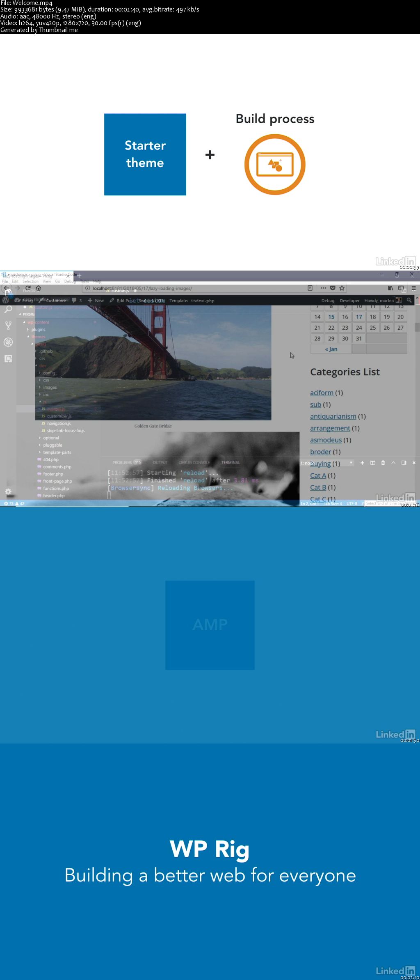420x980 pixels.
Task: Click the warnings count 42 in status bar
Action: coord(20,503)
